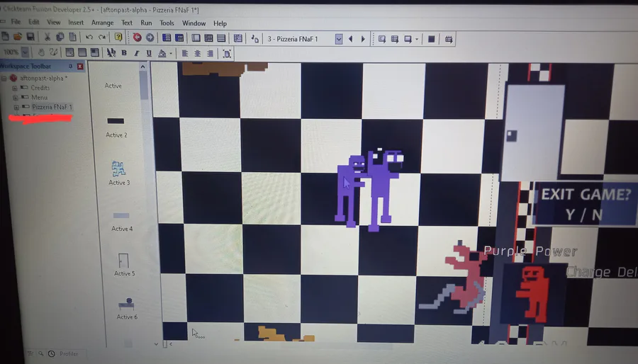Select the Active 6 object thumbnail

(127, 304)
